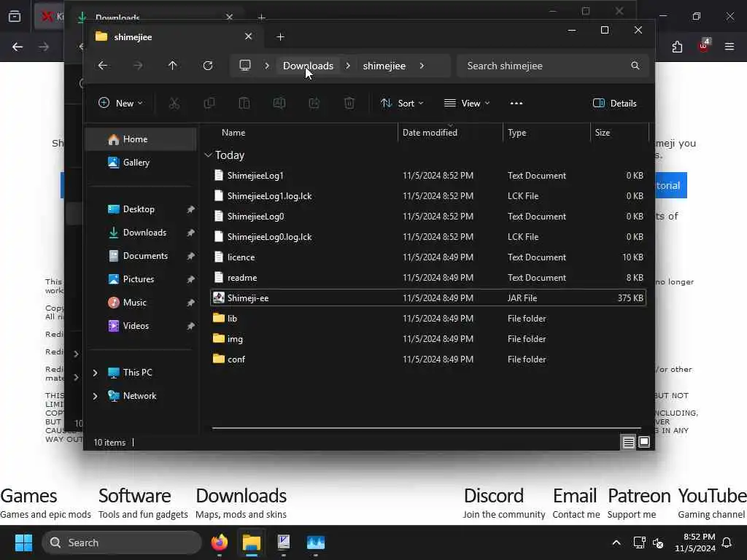
Task: Select the ShimejieeLog1 text document
Action: (x=427, y=176)
